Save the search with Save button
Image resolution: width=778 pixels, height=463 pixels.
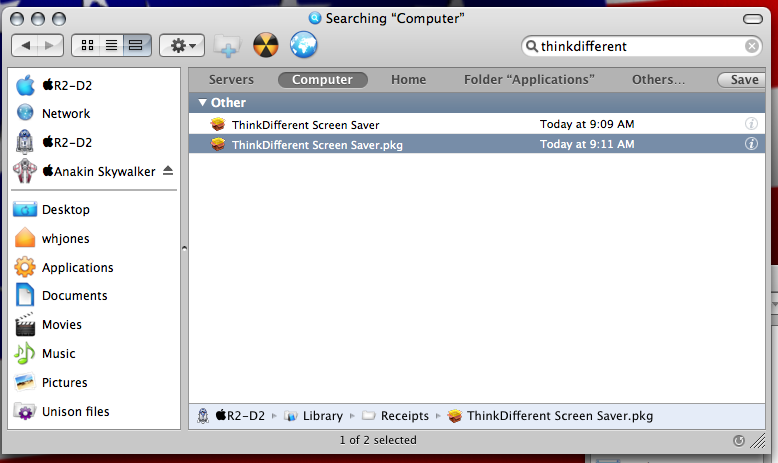coord(742,79)
